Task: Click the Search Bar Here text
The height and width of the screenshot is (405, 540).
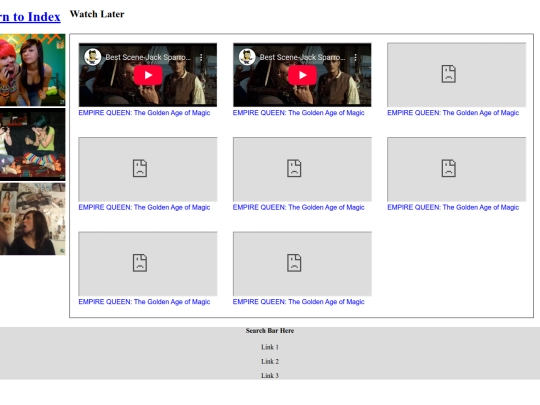Action: tap(270, 331)
